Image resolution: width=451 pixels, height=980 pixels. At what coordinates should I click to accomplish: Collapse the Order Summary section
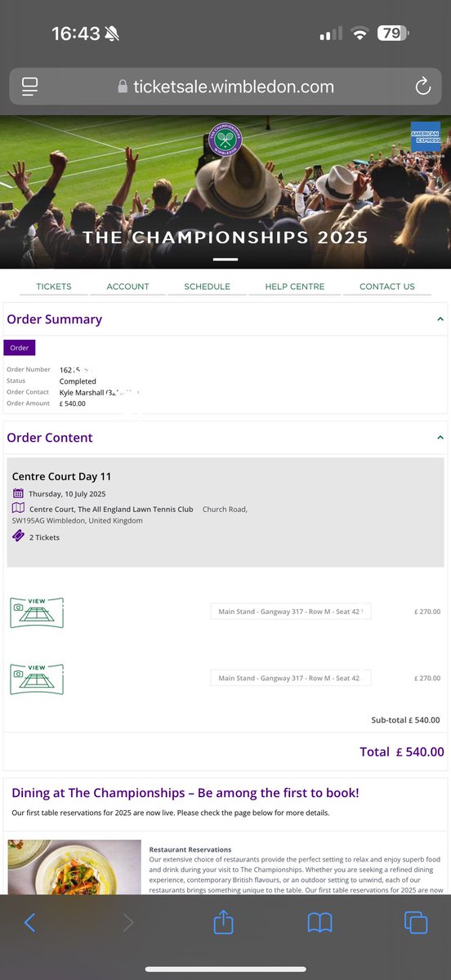coord(440,319)
